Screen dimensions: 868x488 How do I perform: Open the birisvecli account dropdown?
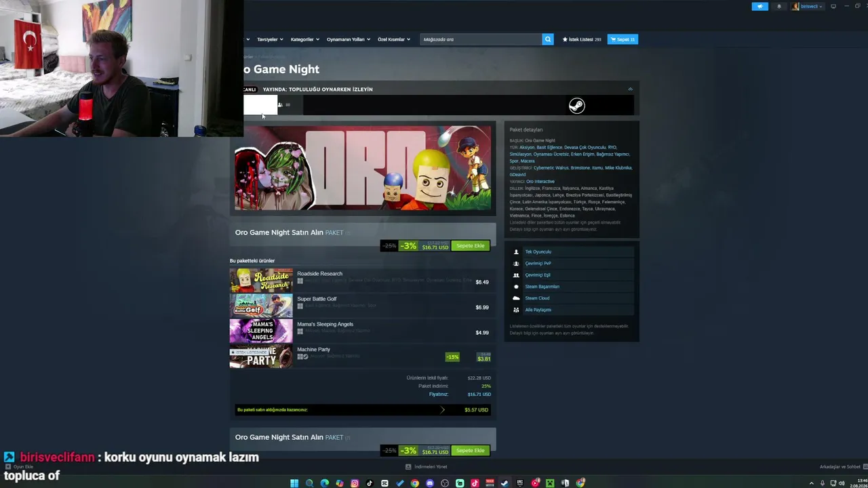[807, 6]
